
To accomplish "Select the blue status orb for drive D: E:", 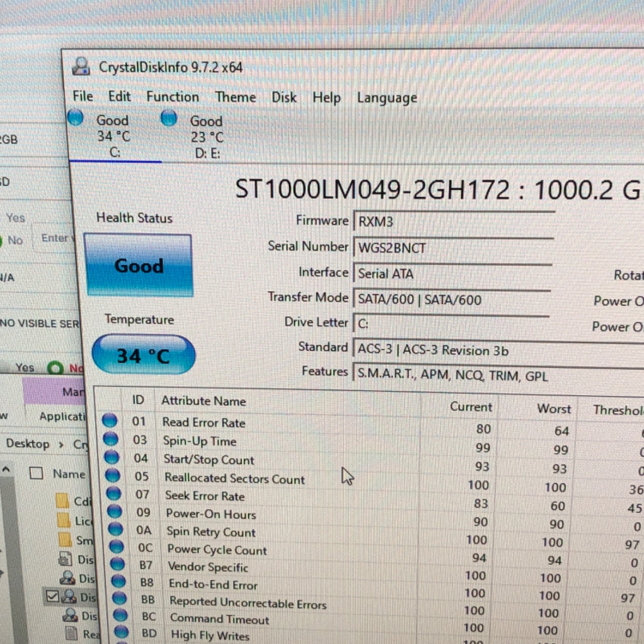I will pos(169,118).
